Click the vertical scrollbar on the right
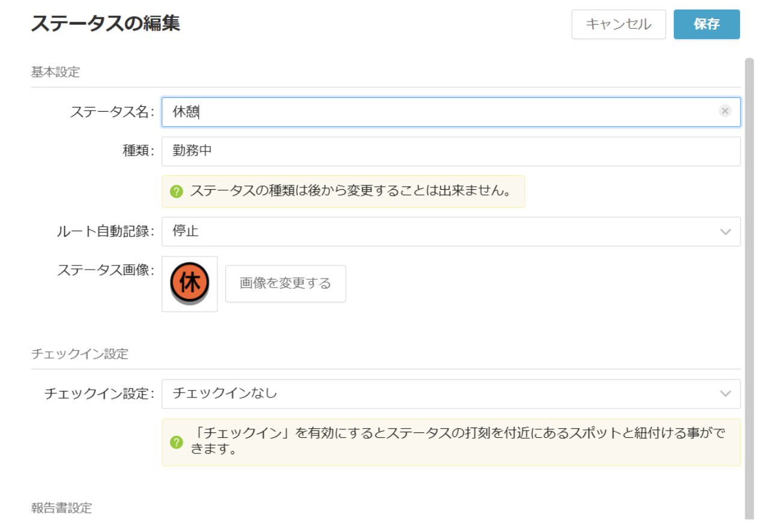776x532 pixels. [749, 288]
